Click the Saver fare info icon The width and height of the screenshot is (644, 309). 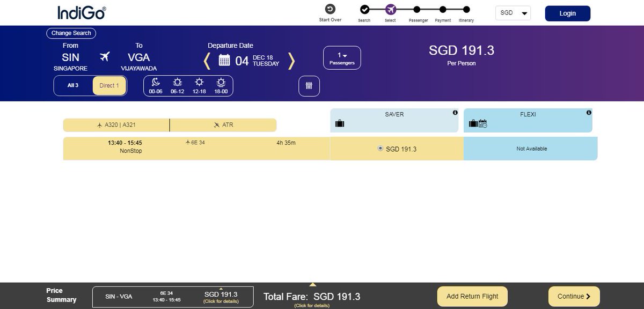[x=455, y=113]
